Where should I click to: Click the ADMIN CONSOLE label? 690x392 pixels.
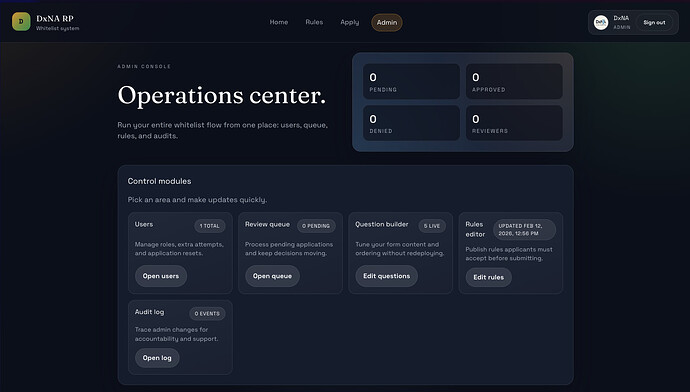click(144, 66)
